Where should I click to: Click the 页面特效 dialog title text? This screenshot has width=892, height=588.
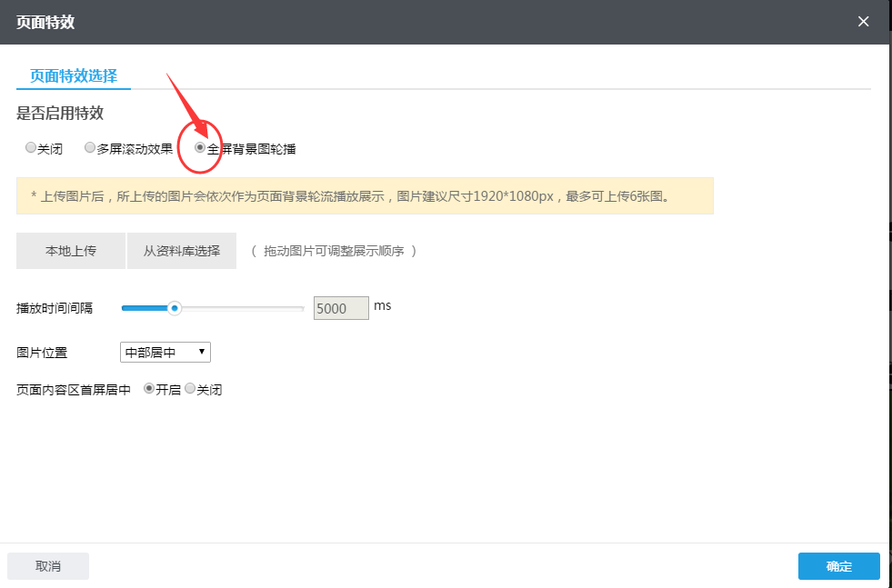point(45,22)
